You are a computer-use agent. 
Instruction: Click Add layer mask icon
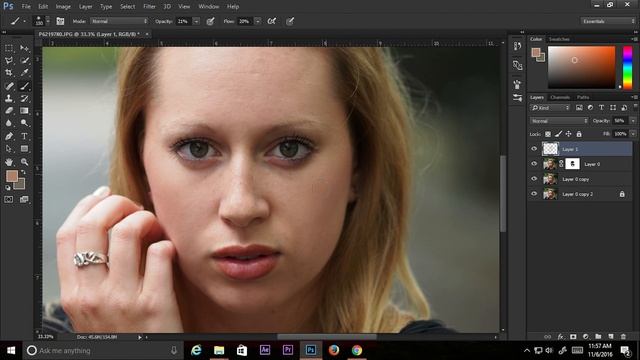pyautogui.click(x=573, y=337)
